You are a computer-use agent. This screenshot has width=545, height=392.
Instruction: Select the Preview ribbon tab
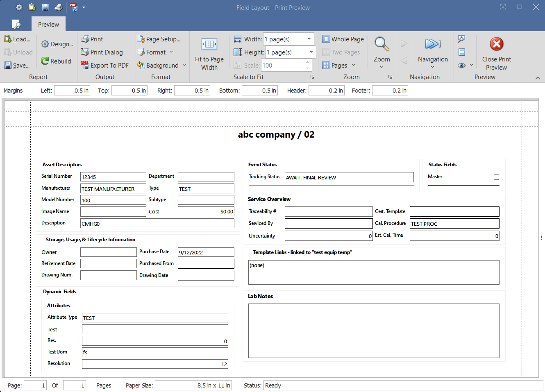(x=48, y=25)
